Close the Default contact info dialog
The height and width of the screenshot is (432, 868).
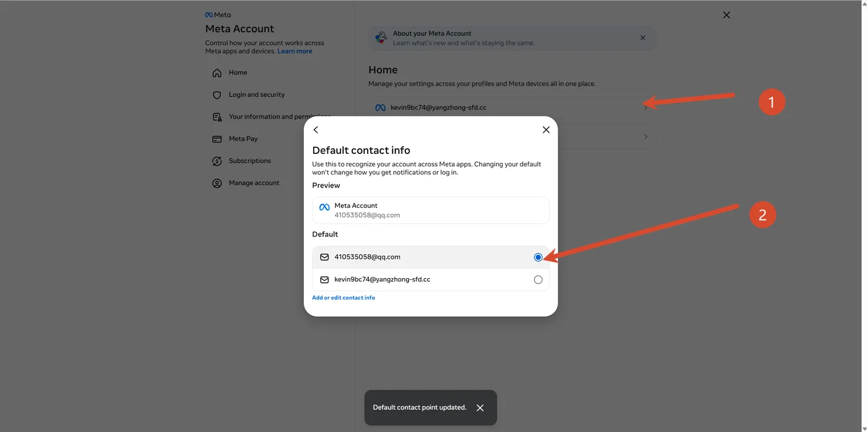(x=546, y=130)
